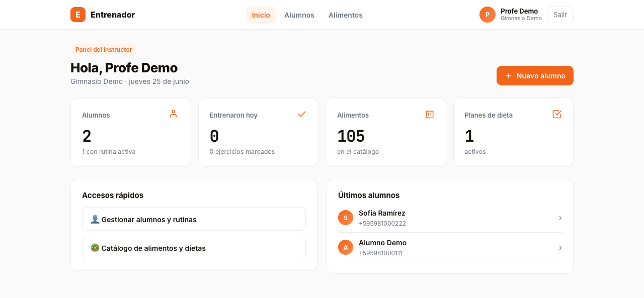Click the Accesos rápidos heading
The image size is (644, 298).
[x=113, y=195]
